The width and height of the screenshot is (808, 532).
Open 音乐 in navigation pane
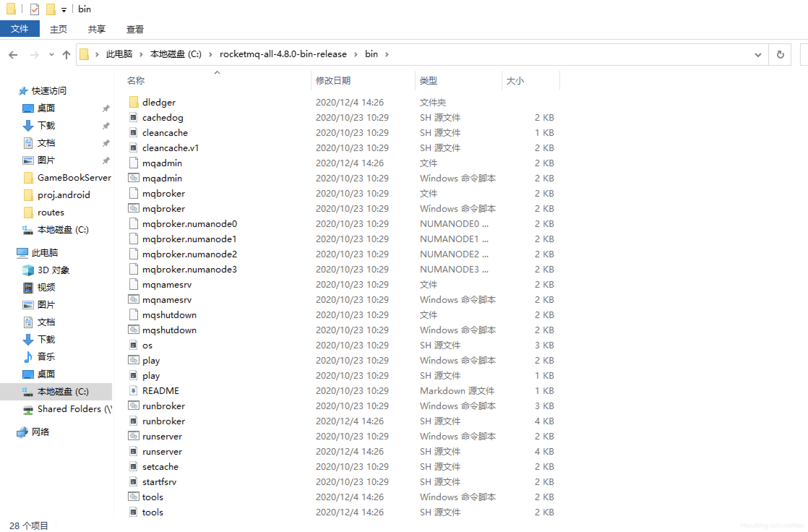pyautogui.click(x=46, y=357)
